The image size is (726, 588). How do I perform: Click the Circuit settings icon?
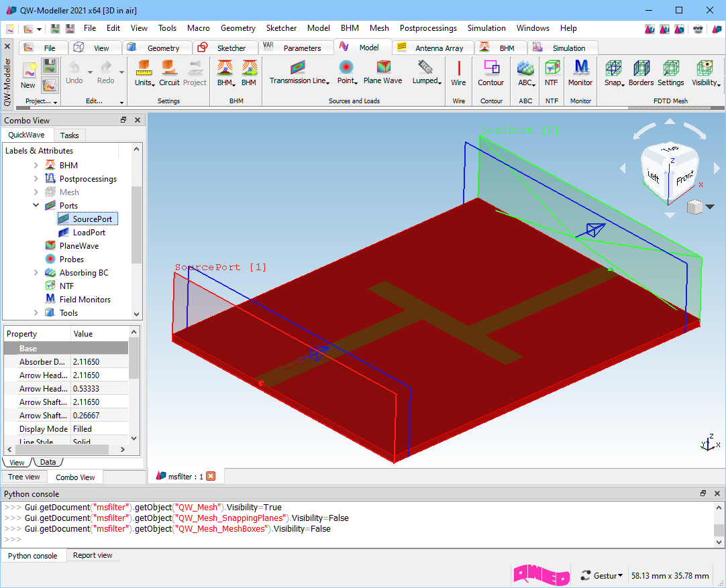pos(169,68)
